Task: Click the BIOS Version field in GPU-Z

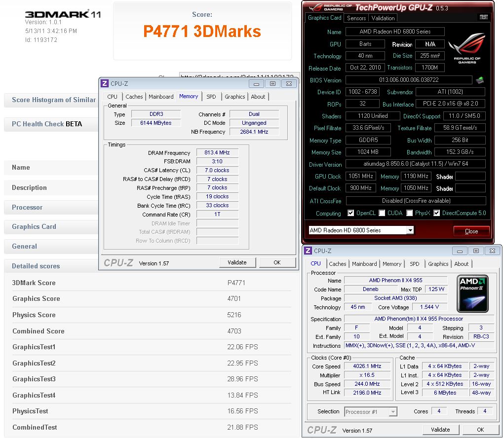Action: [409, 80]
